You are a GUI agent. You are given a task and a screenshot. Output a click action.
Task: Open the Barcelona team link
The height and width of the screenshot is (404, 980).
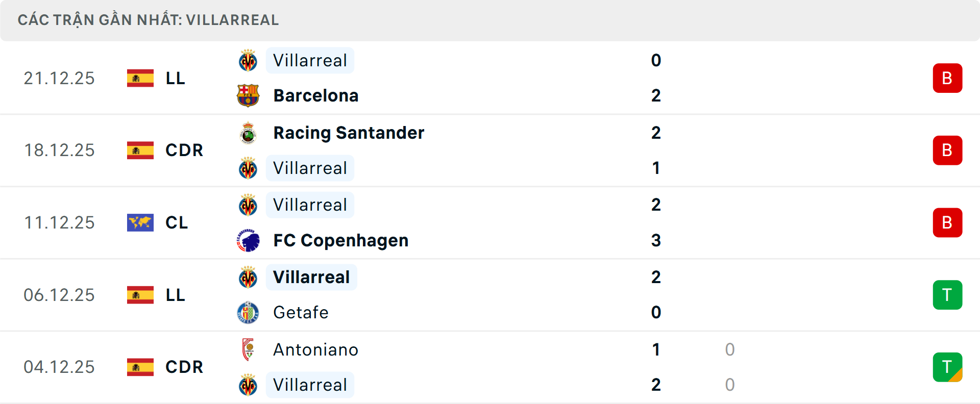point(315,95)
